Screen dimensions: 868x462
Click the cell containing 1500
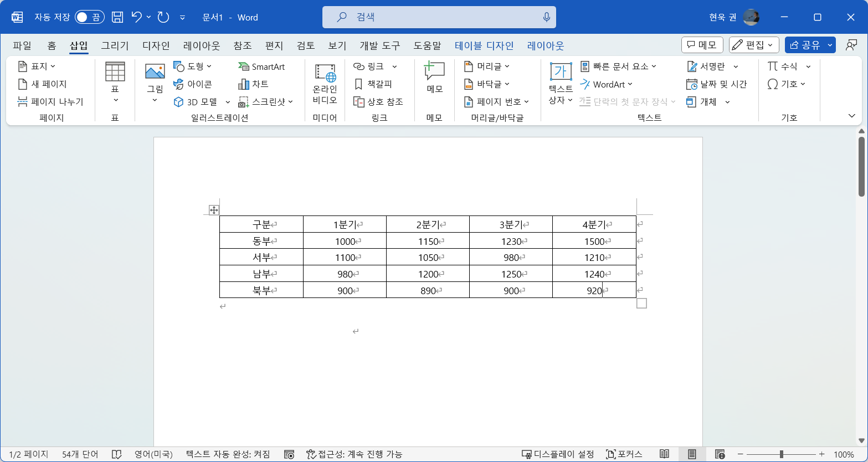click(x=594, y=241)
